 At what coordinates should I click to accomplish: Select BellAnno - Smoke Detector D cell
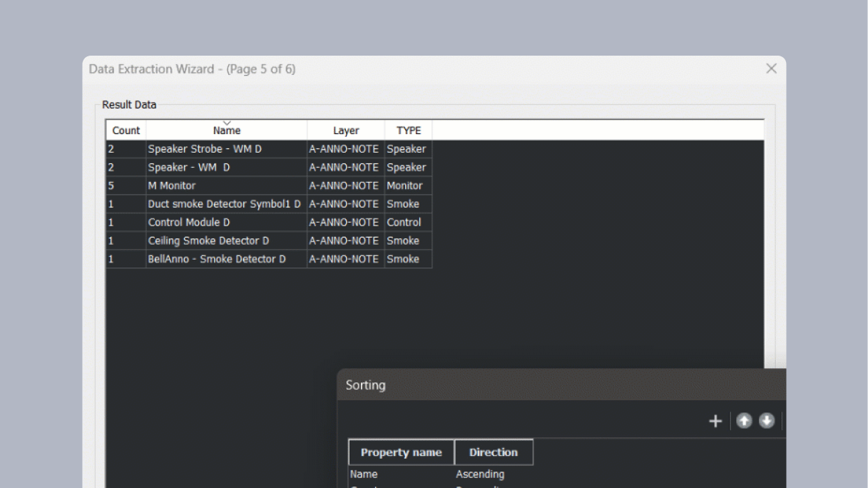click(227, 259)
